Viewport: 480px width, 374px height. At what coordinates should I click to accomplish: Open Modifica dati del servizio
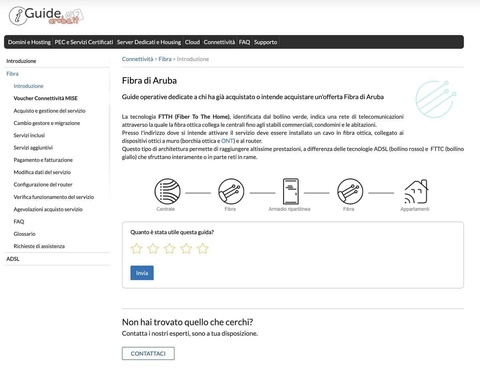click(x=42, y=172)
